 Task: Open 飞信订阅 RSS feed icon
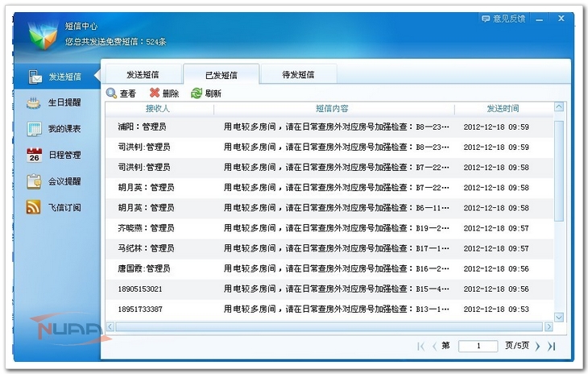click(x=34, y=207)
